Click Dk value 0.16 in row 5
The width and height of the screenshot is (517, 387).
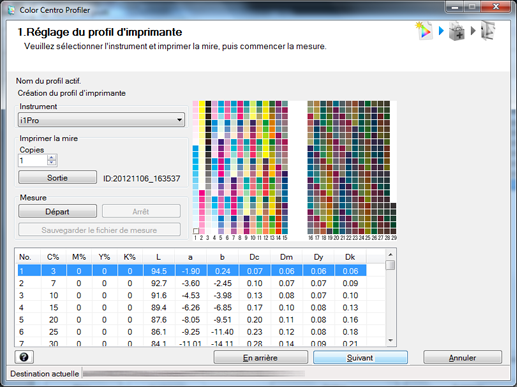(350, 320)
